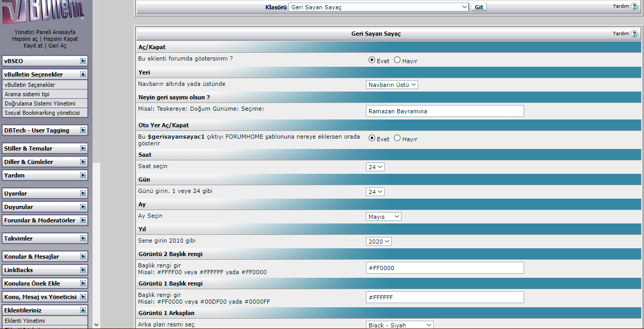Viewport: 644px width, 329px height.
Task: Collapse the Eklentileriniz section arrow
Action: [83, 310]
